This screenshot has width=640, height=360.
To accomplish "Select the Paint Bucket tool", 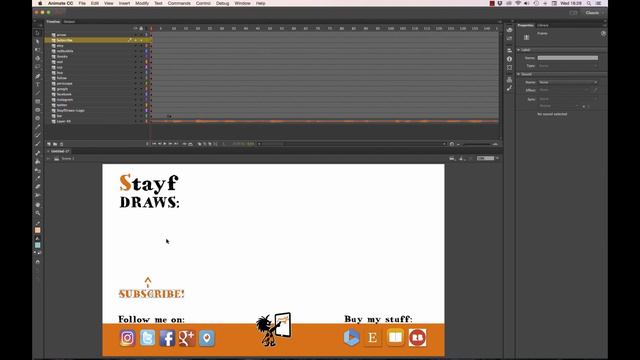I will pos(38,162).
